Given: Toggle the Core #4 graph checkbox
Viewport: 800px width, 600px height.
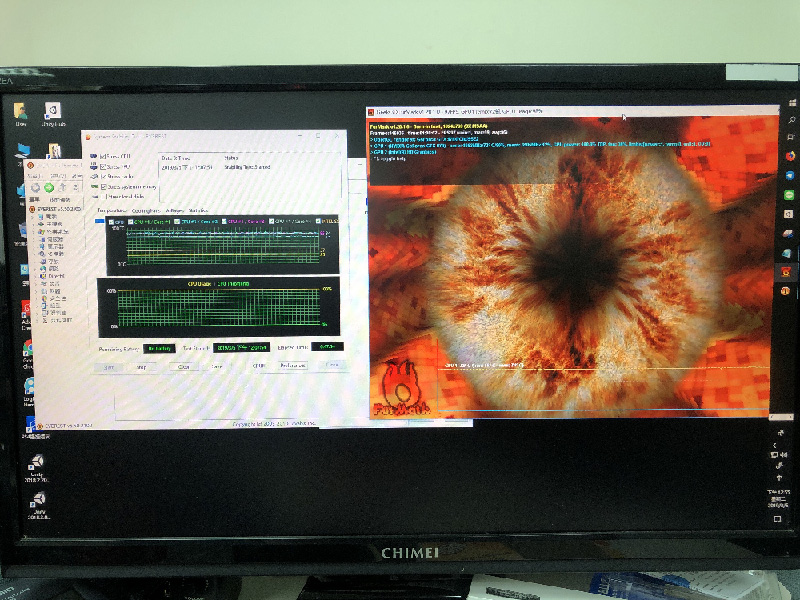Looking at the screenshot, I should [272, 221].
